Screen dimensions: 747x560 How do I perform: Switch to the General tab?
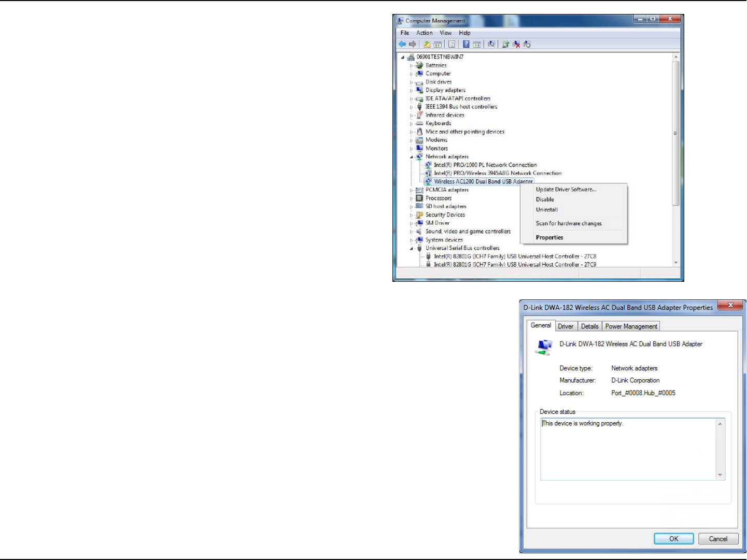tap(541, 325)
